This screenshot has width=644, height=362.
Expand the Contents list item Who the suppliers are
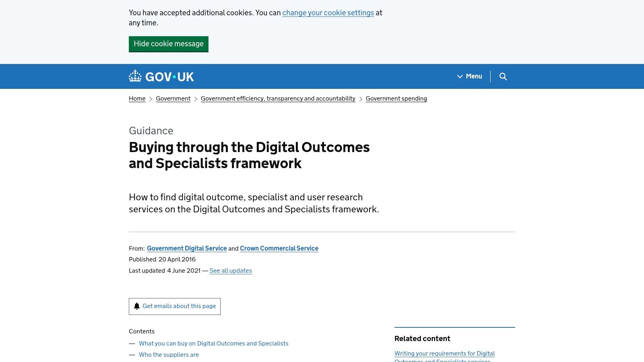point(169,355)
